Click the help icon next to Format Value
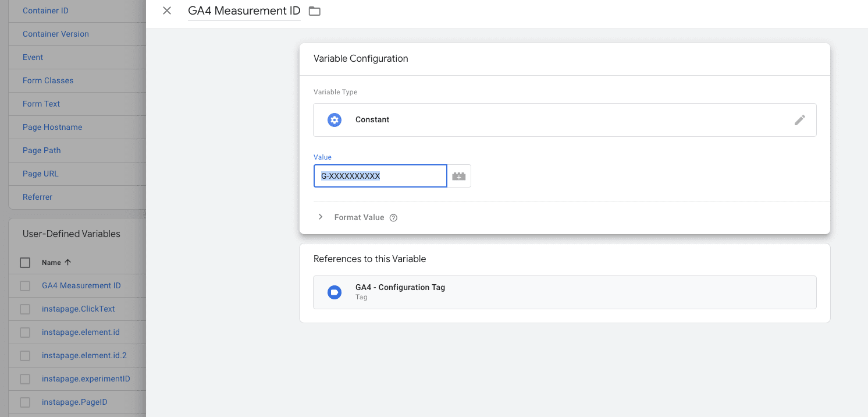The image size is (868, 417). click(x=393, y=217)
